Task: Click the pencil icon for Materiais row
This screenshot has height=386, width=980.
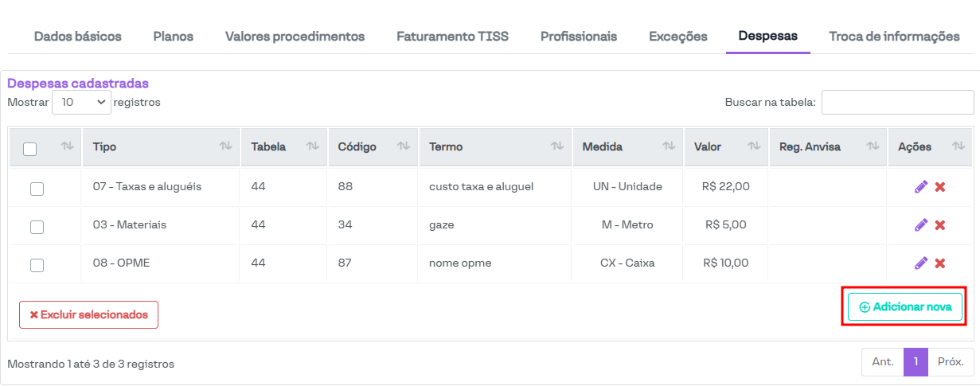Action: click(921, 225)
